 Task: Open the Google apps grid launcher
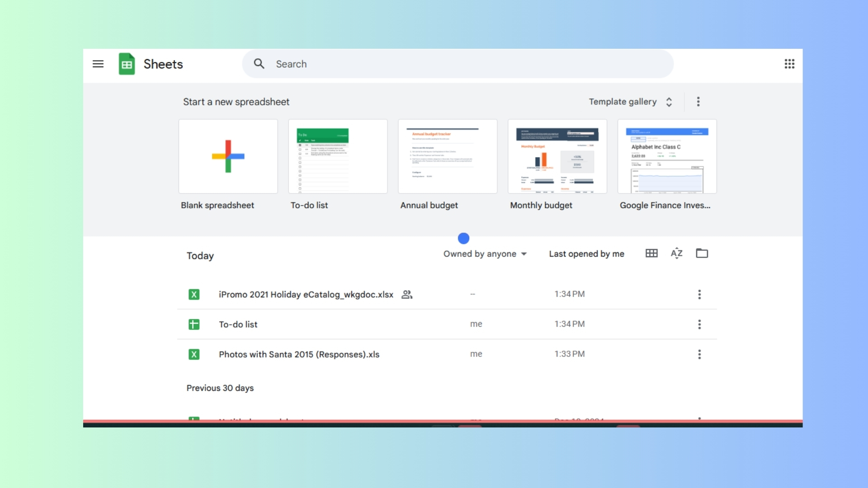(x=789, y=64)
